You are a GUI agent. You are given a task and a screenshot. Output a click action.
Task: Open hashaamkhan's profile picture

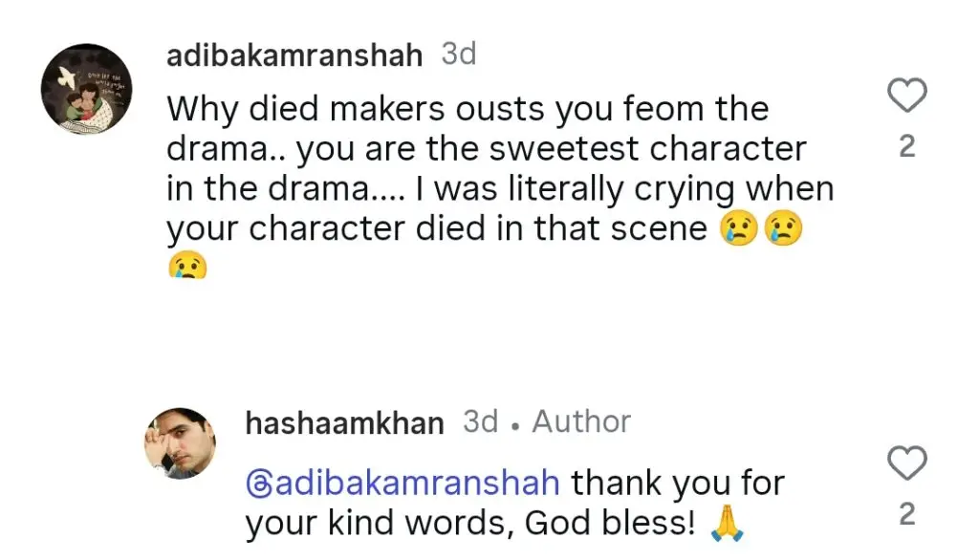[181, 443]
